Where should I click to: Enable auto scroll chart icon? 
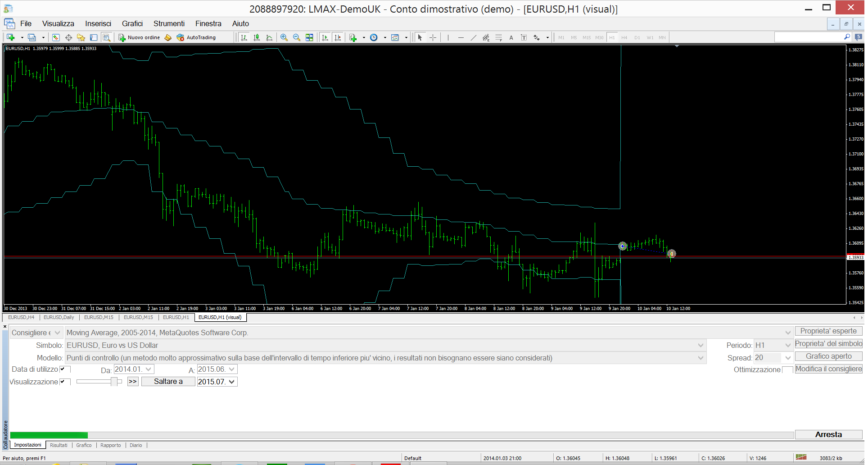click(x=325, y=37)
